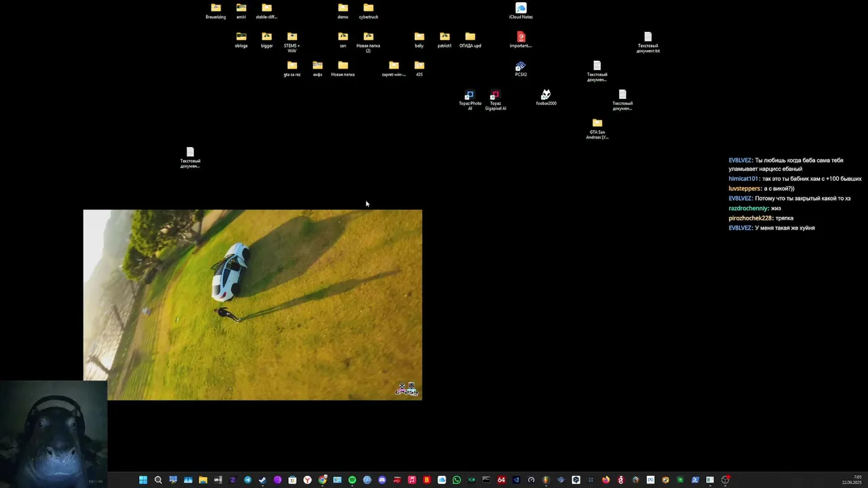
Task: Launch foobar2000 shortcut
Action: (x=546, y=97)
